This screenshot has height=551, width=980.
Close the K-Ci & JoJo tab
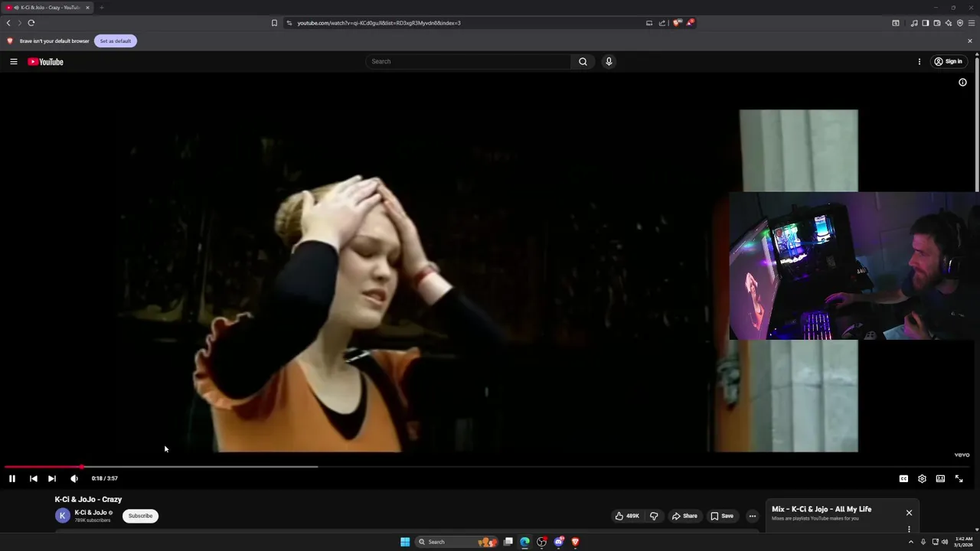[87, 8]
